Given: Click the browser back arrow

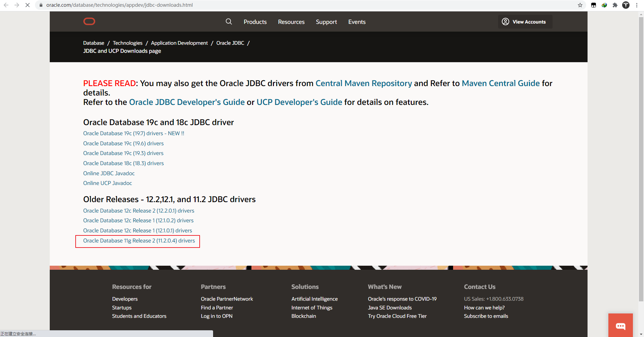Looking at the screenshot, I should tap(6, 5).
